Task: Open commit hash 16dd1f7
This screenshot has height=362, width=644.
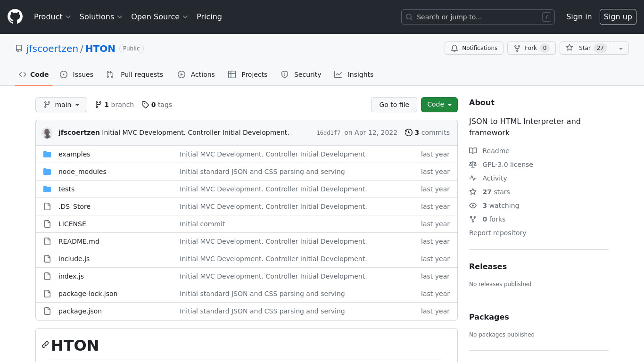Action: [x=329, y=133]
